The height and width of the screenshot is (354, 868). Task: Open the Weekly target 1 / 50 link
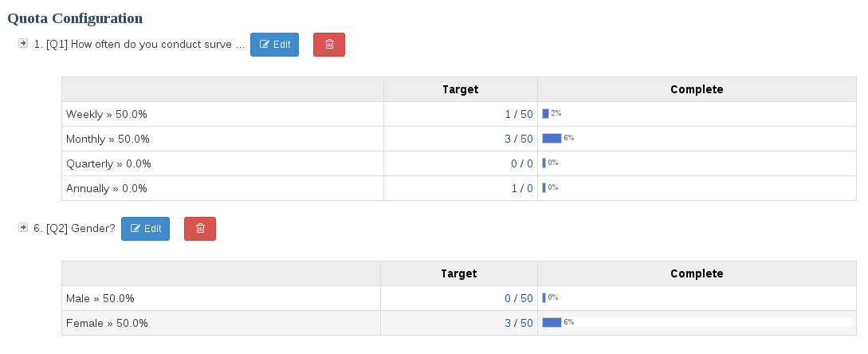click(519, 114)
